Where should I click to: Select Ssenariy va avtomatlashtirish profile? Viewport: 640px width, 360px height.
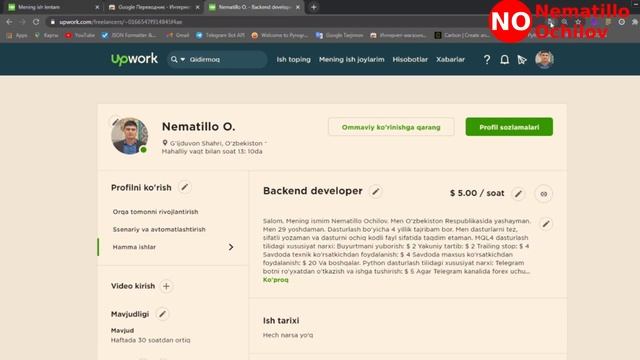[159, 229]
